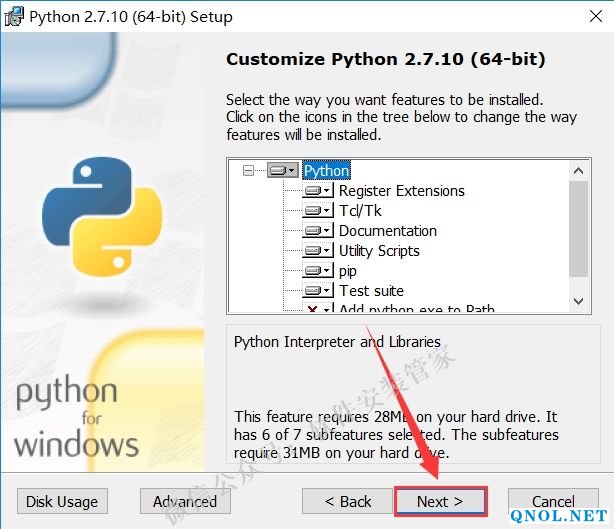This screenshot has height=529, width=614.
Task: Proceed by clicking Next
Action: (x=440, y=501)
